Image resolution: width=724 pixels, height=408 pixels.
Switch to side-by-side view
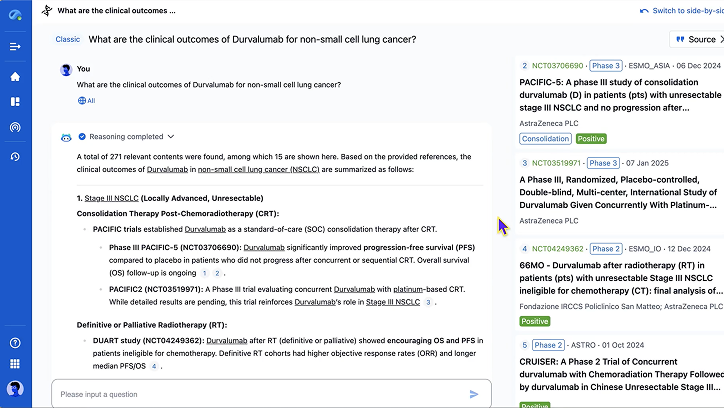682,11
